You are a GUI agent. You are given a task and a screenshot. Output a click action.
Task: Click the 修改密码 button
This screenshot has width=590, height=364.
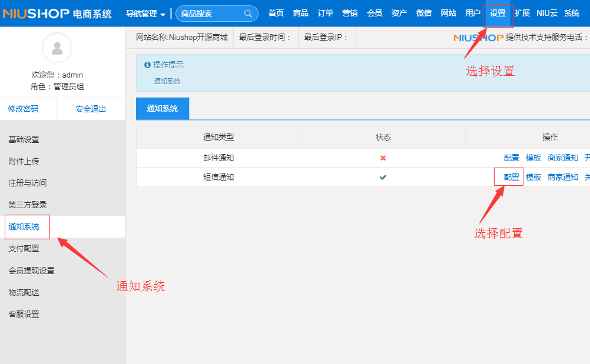[23, 109]
